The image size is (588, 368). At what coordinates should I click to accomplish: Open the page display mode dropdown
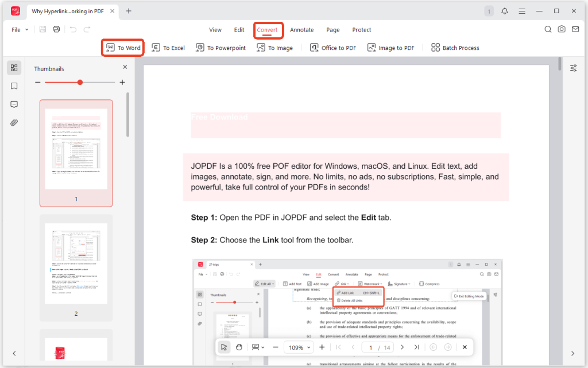point(258,347)
